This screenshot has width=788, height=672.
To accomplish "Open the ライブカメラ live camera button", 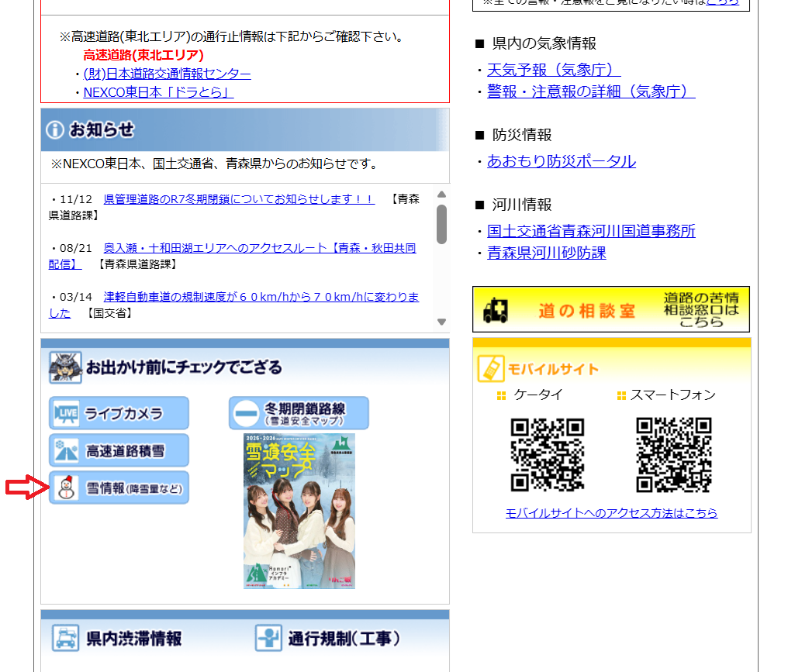I will pyautogui.click(x=119, y=413).
